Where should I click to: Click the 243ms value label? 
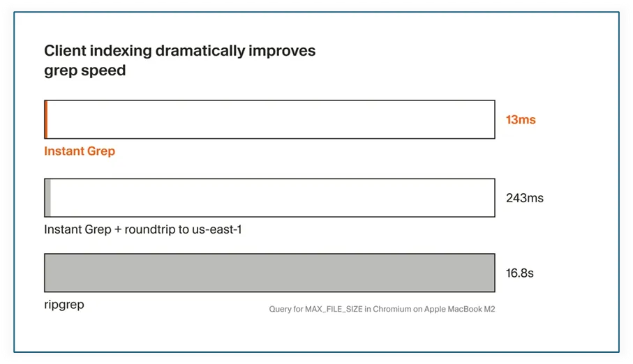[525, 198]
